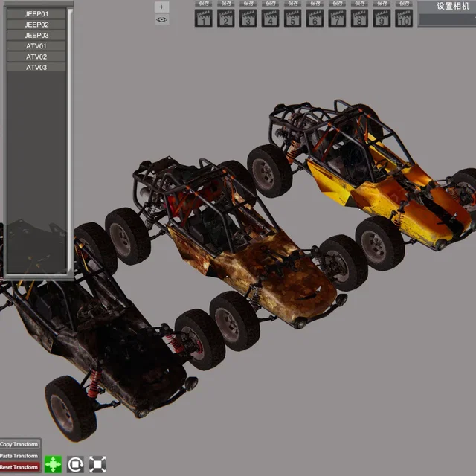
Task: Select the green move tool icon
Action: coord(53,464)
